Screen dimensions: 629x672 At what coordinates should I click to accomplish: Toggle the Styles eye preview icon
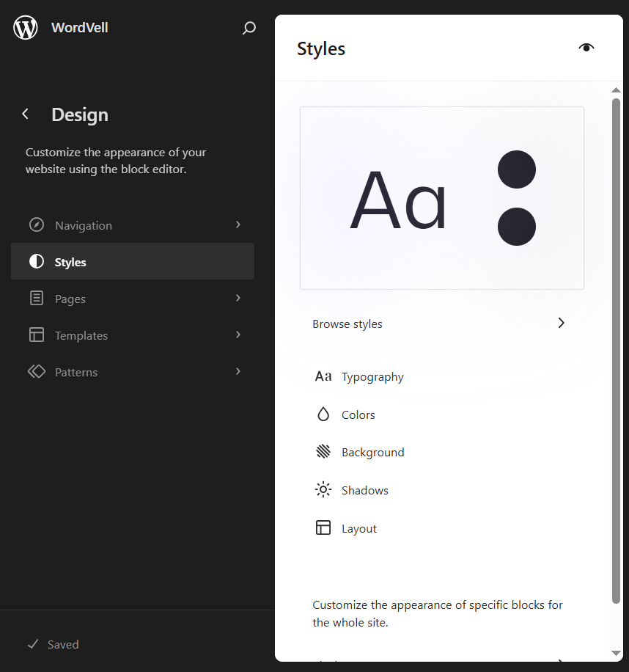586,48
